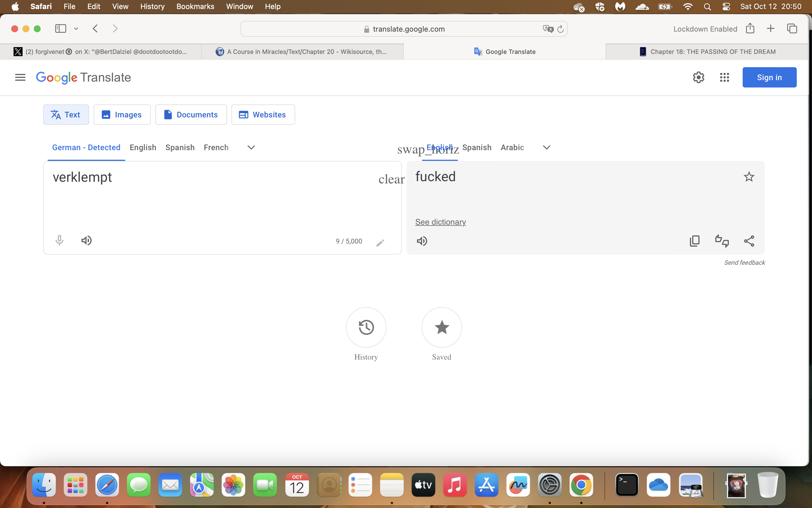Click Send feedback link
The height and width of the screenshot is (508, 812).
tap(744, 263)
